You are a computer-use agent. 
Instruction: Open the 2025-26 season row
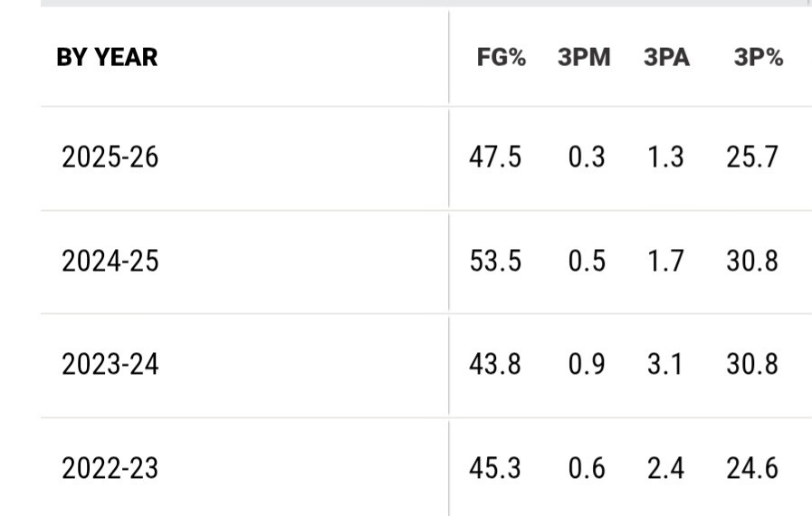tap(110, 158)
